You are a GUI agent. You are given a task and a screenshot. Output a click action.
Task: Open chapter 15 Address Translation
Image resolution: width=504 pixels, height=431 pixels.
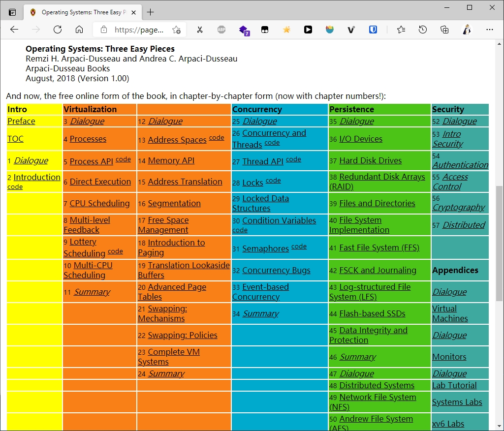(x=185, y=182)
